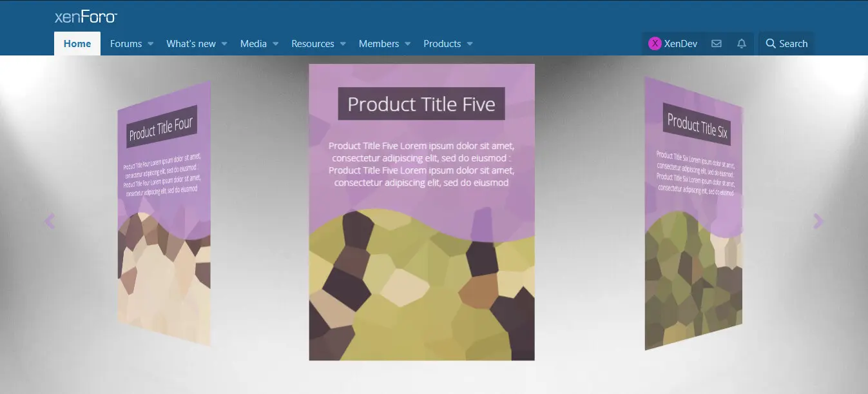
Task: Expand the Members dropdown arrow
Action: (407, 44)
